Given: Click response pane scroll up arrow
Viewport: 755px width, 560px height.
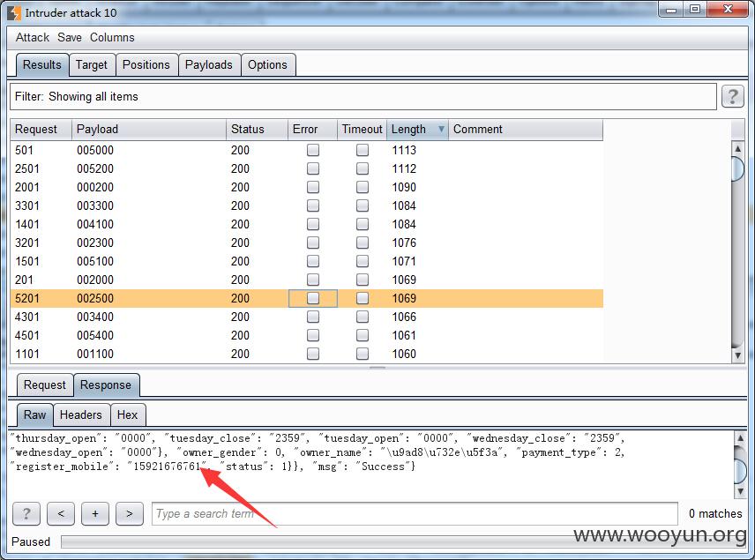Looking at the screenshot, I should coord(740,437).
